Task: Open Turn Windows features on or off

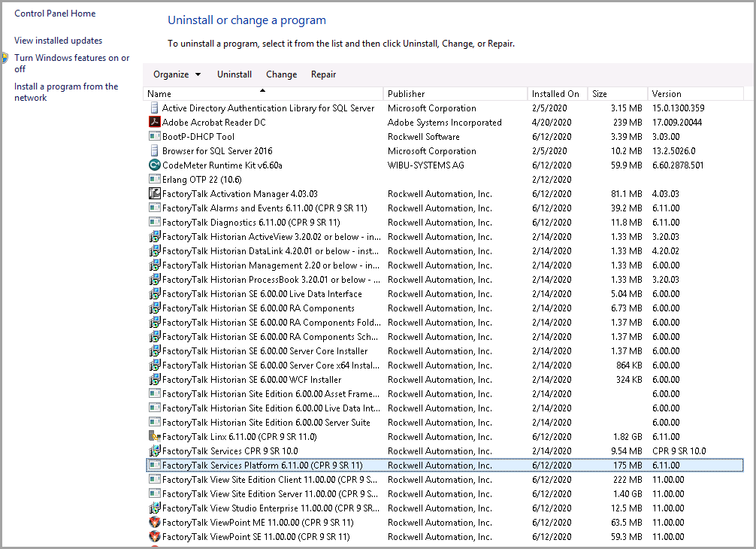Action: tap(72, 63)
